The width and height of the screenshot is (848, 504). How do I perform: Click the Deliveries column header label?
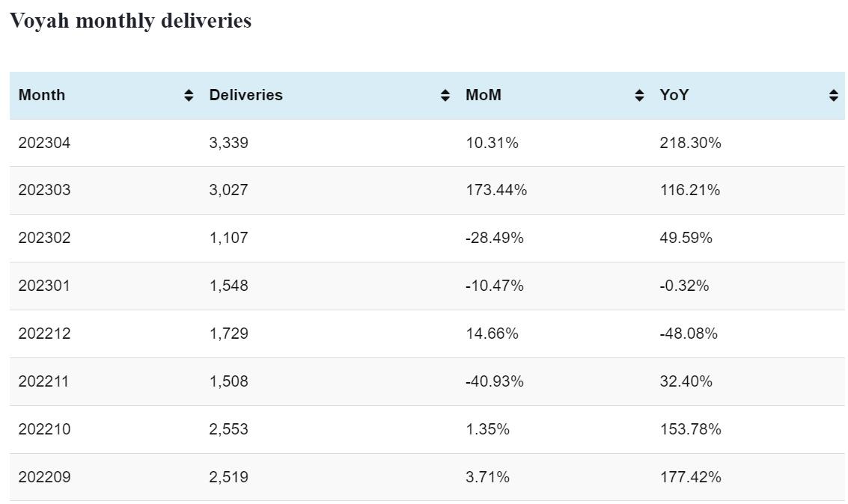[245, 95]
